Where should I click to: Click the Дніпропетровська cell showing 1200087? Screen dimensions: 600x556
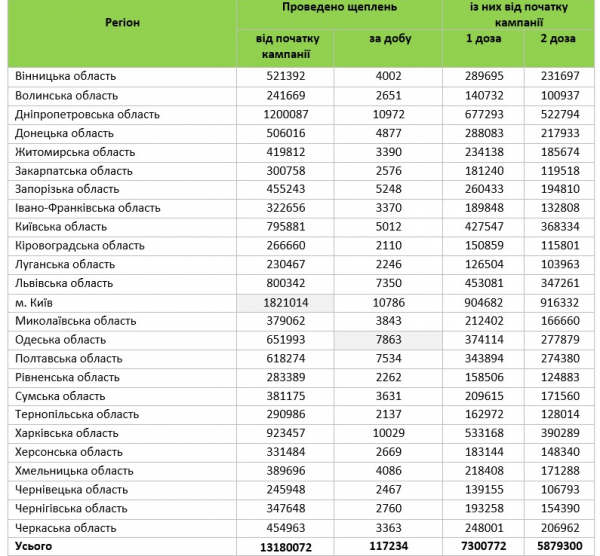pos(285,114)
